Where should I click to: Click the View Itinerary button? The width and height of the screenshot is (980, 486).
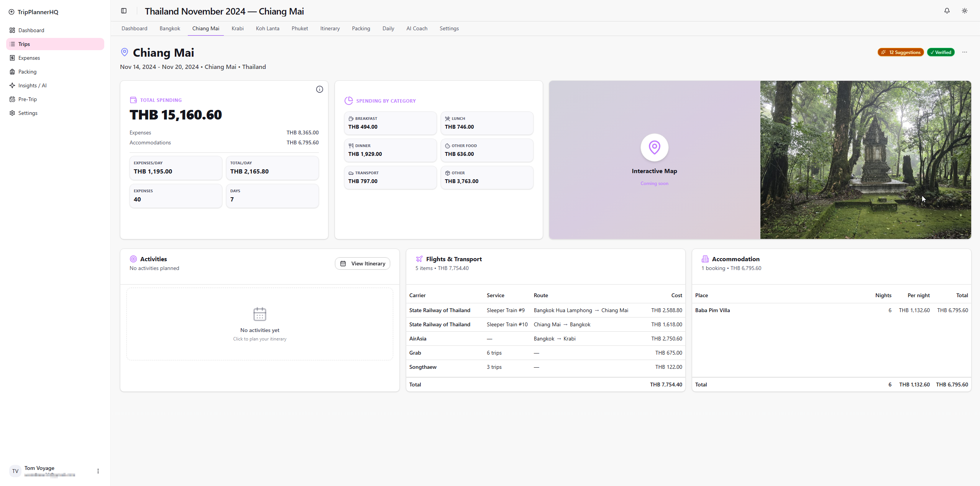[x=362, y=263]
